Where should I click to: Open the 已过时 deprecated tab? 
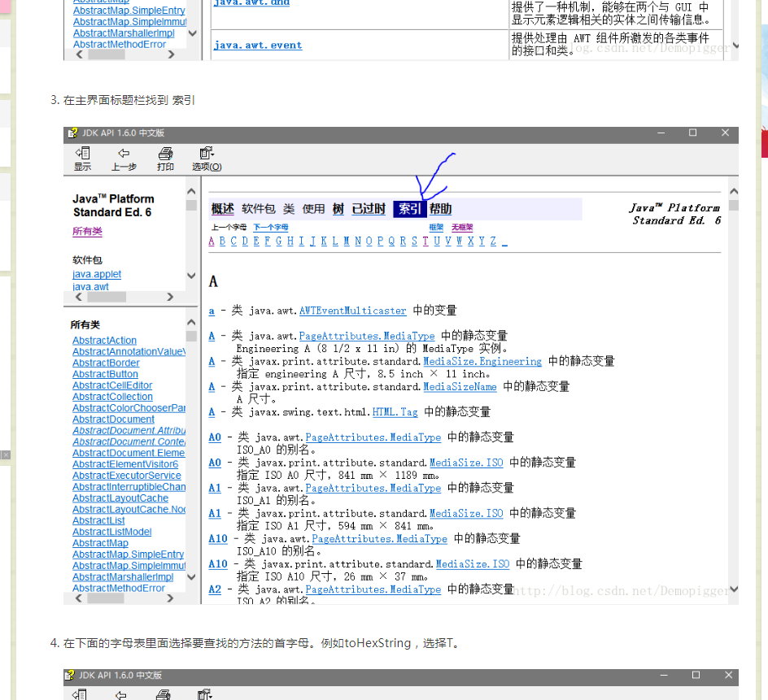coord(369,209)
